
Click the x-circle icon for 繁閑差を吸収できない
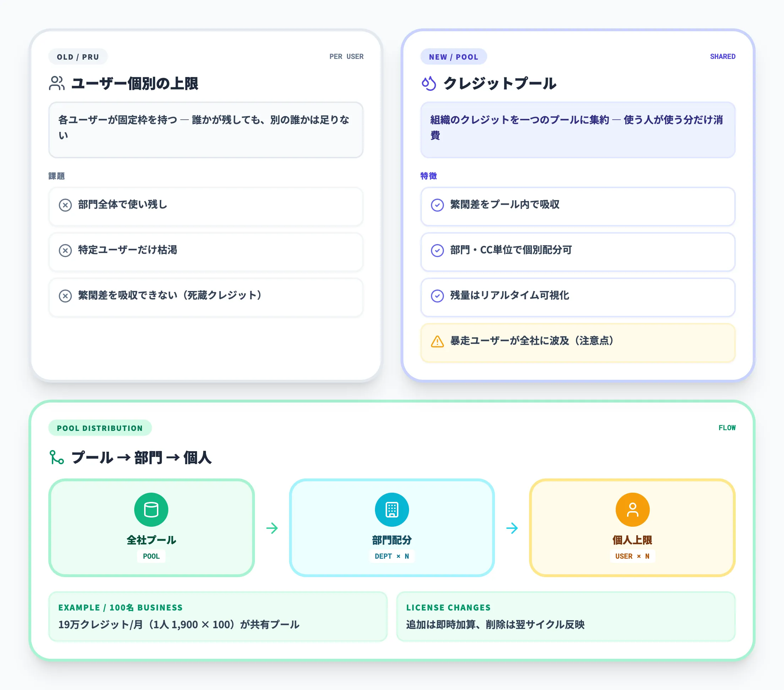pyautogui.click(x=65, y=296)
